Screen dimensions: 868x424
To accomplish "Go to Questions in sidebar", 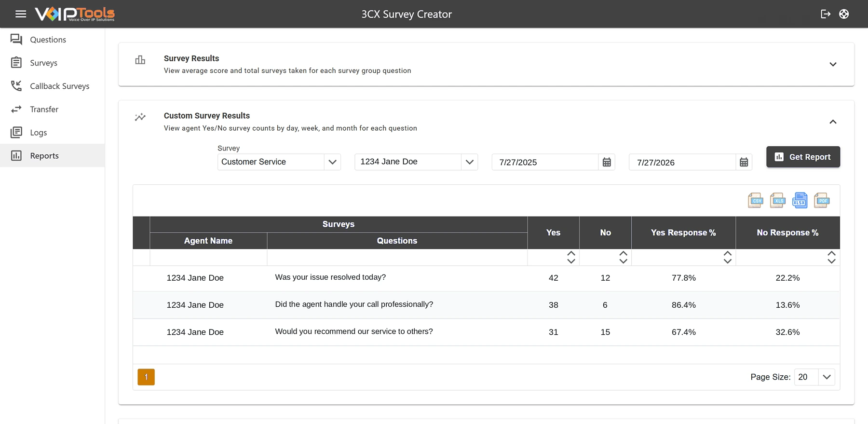I will [53, 40].
